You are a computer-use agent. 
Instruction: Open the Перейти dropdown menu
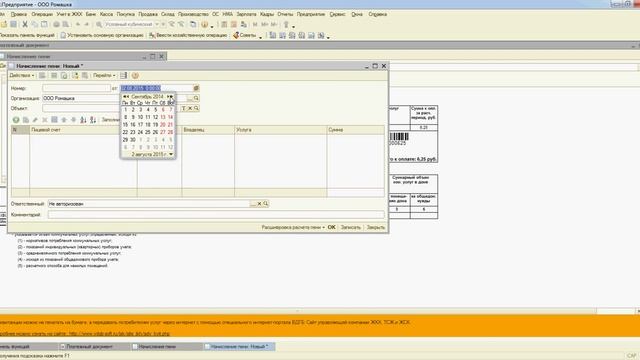[x=104, y=76]
